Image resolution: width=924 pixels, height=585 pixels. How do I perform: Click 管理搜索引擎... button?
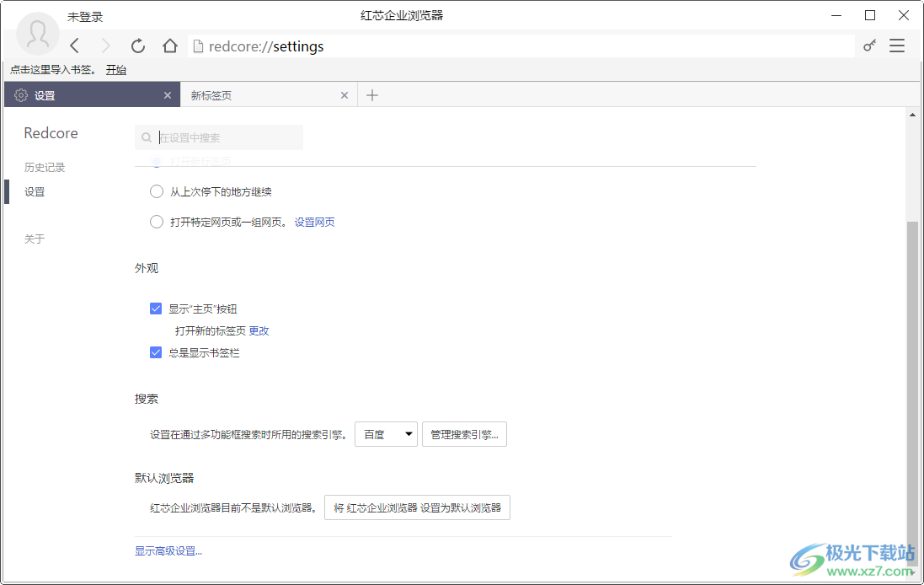[464, 435]
